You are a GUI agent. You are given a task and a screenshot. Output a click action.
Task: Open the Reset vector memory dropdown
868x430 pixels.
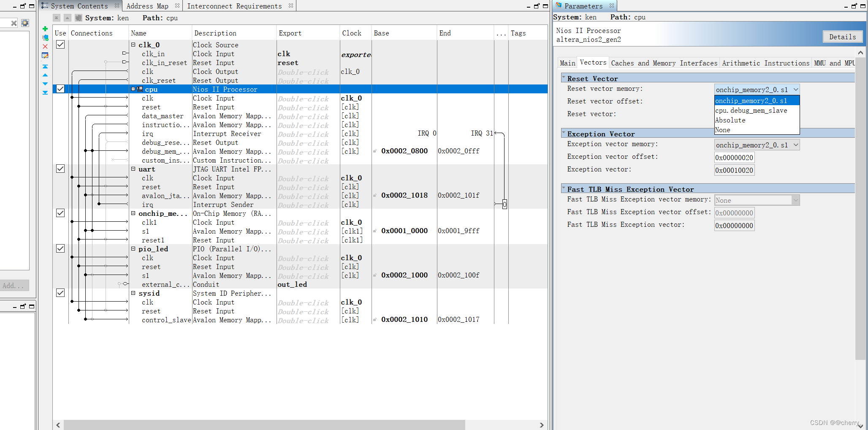(x=757, y=90)
